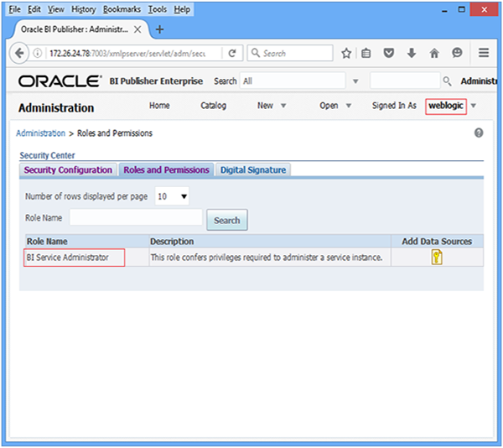
Task: Open the File menu
Action: point(14,9)
